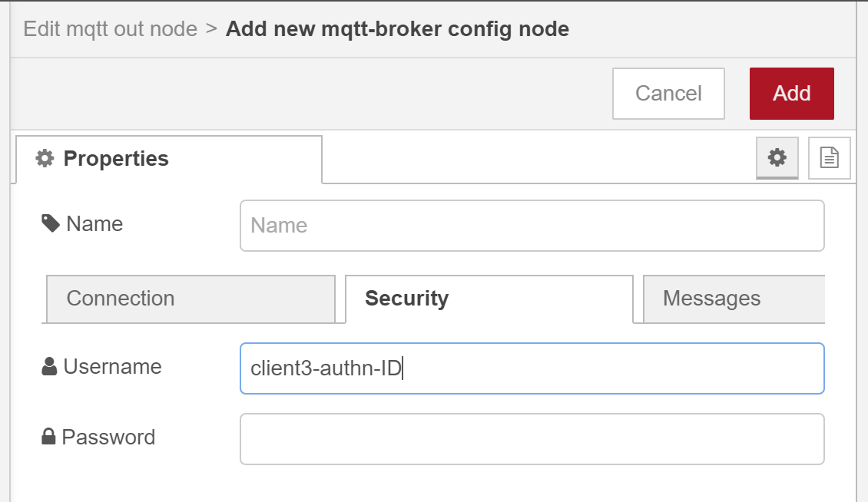Click the user icon beside Username
Screen dimensions: 868x502
pyautogui.click(x=49, y=367)
